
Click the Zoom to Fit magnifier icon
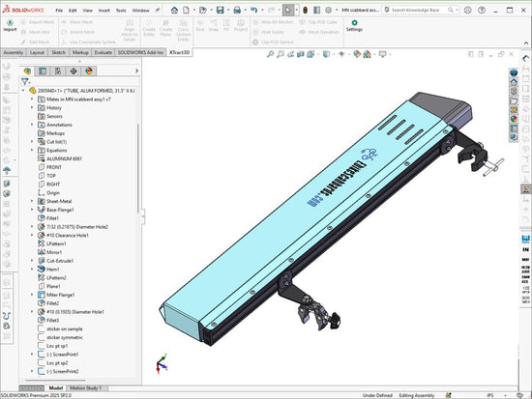[x=270, y=54]
